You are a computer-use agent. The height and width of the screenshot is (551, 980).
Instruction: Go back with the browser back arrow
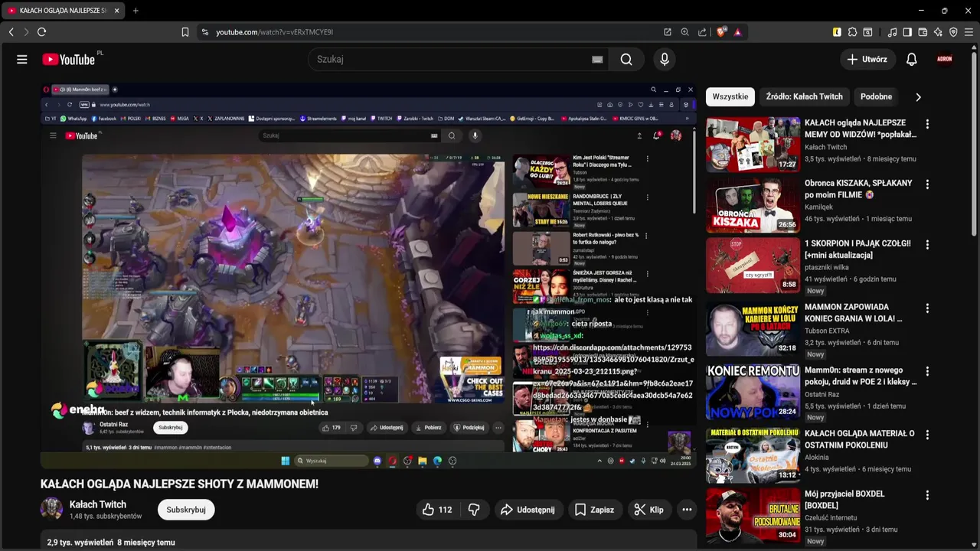tap(11, 32)
